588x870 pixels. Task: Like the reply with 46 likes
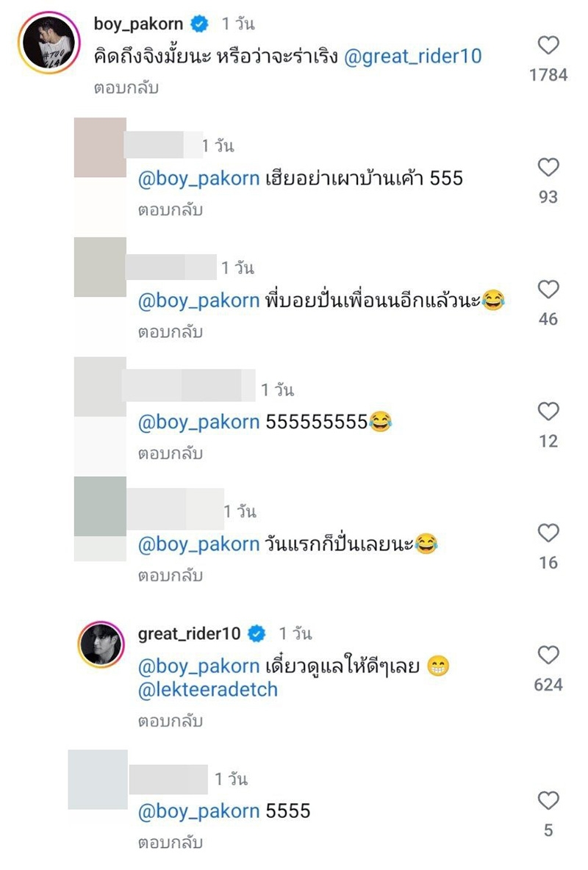tap(548, 289)
